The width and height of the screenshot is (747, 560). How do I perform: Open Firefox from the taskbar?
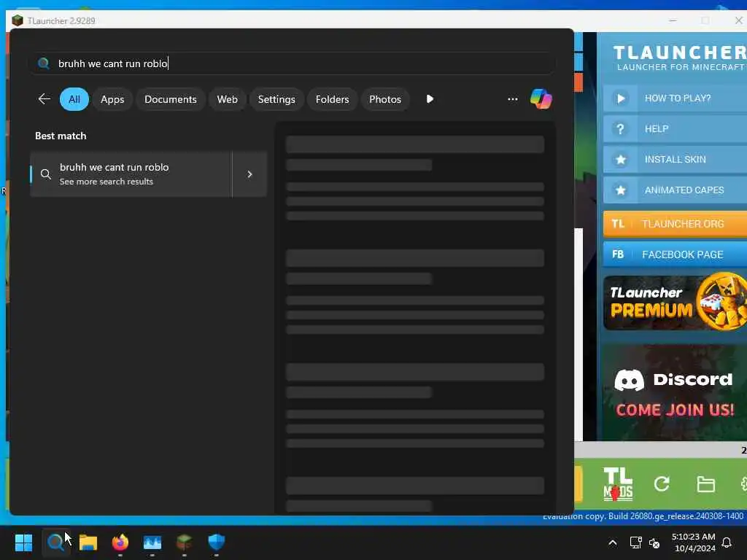coord(120,542)
